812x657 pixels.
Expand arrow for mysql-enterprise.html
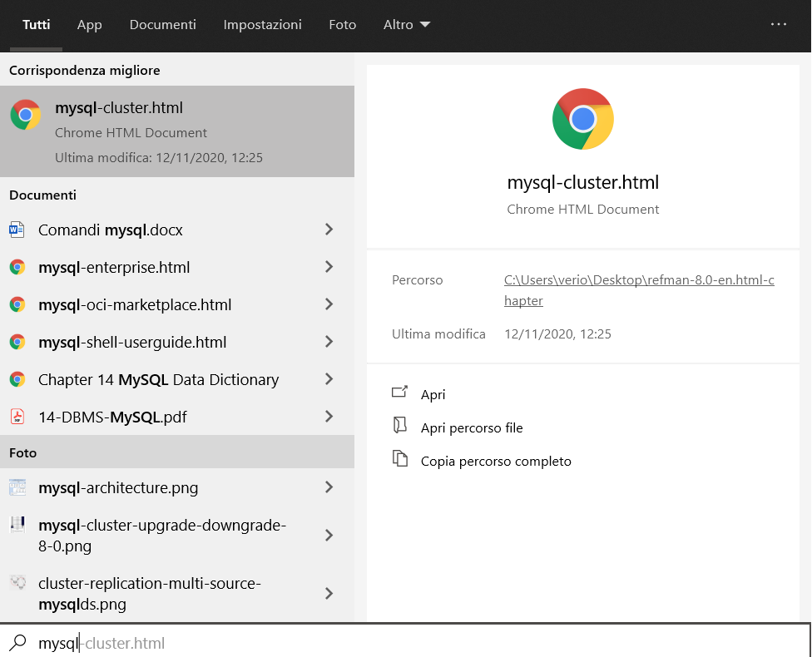pos(329,267)
